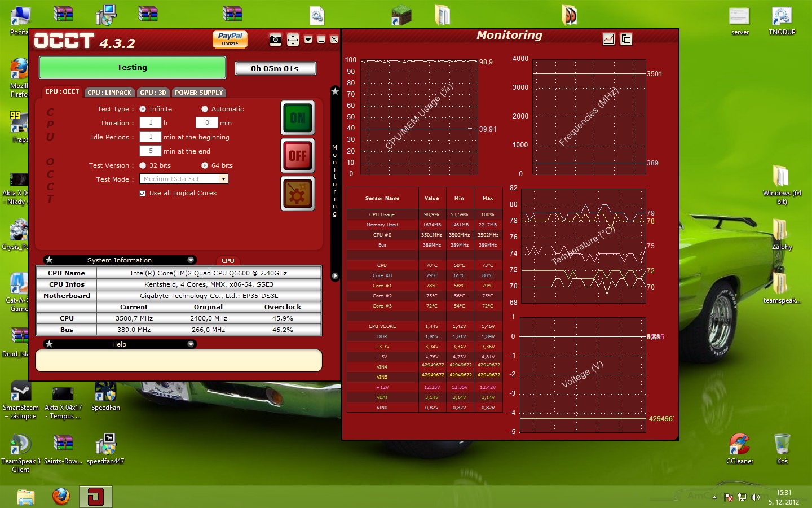Click the Core #0 sensor row
The height and width of the screenshot is (508, 812).
pos(425,275)
